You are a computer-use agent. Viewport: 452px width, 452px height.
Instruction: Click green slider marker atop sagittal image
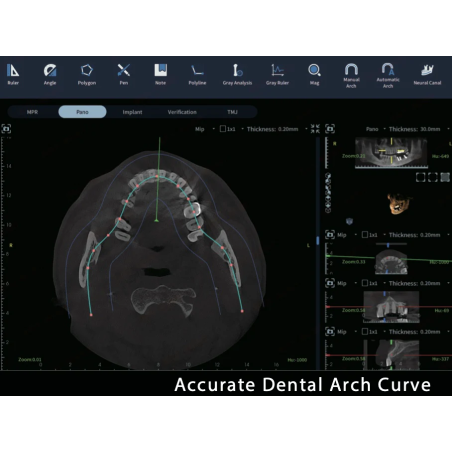pos(391,342)
